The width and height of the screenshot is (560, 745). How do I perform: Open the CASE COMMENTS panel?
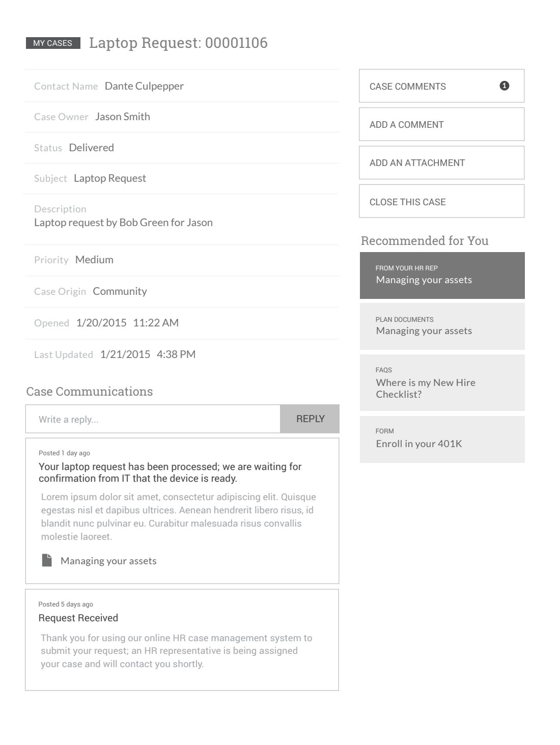click(x=441, y=86)
